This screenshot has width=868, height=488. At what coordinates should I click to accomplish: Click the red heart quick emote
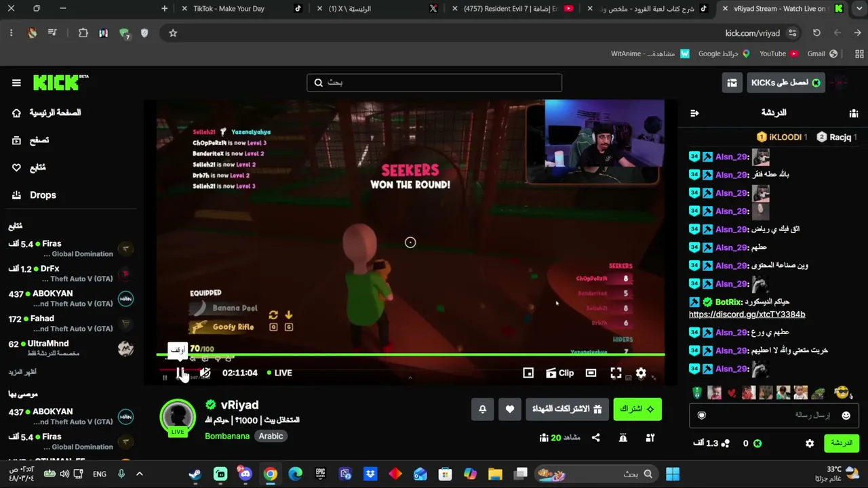[x=731, y=393]
